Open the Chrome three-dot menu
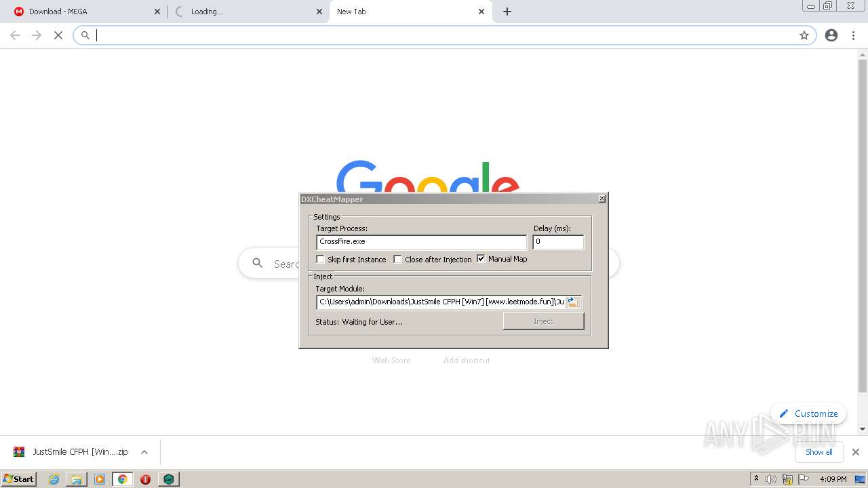The height and width of the screenshot is (488, 868). [x=853, y=35]
